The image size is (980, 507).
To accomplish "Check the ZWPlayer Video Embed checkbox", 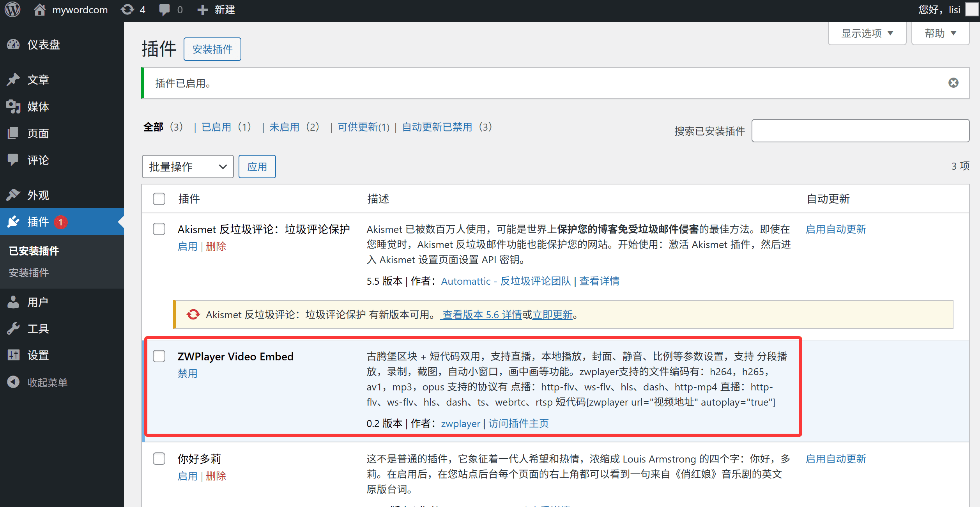I will 159,356.
